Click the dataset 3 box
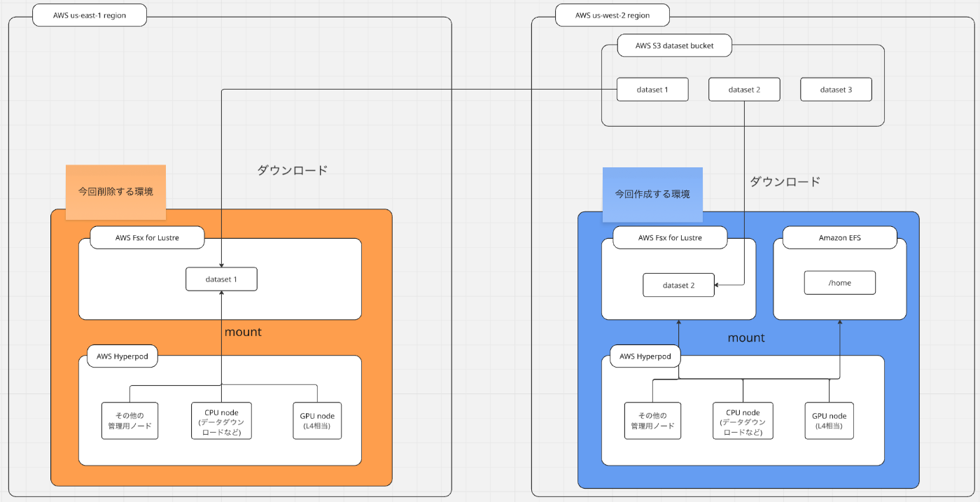Viewport: 980px width, 502px height. click(x=836, y=90)
